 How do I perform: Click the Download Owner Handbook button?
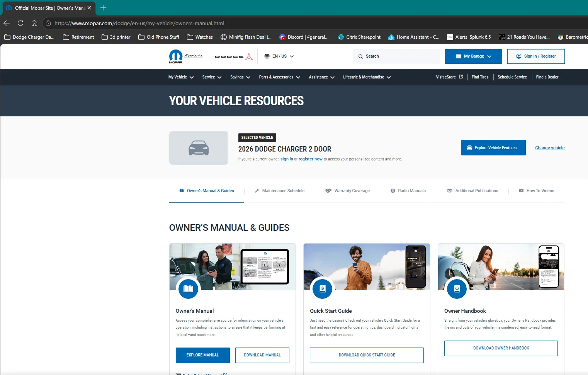pos(501,348)
